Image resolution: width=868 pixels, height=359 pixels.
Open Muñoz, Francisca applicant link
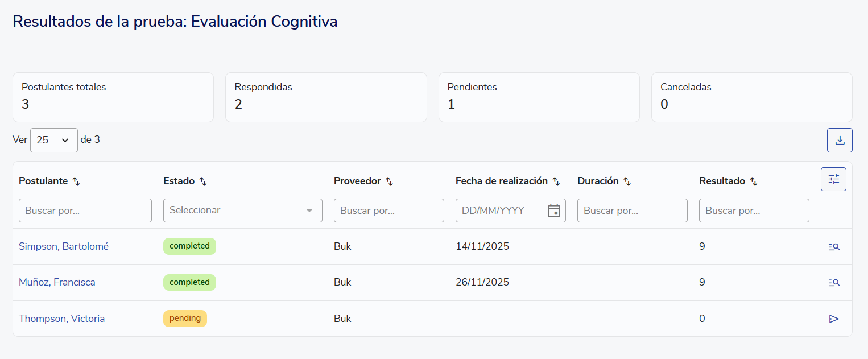[57, 282]
